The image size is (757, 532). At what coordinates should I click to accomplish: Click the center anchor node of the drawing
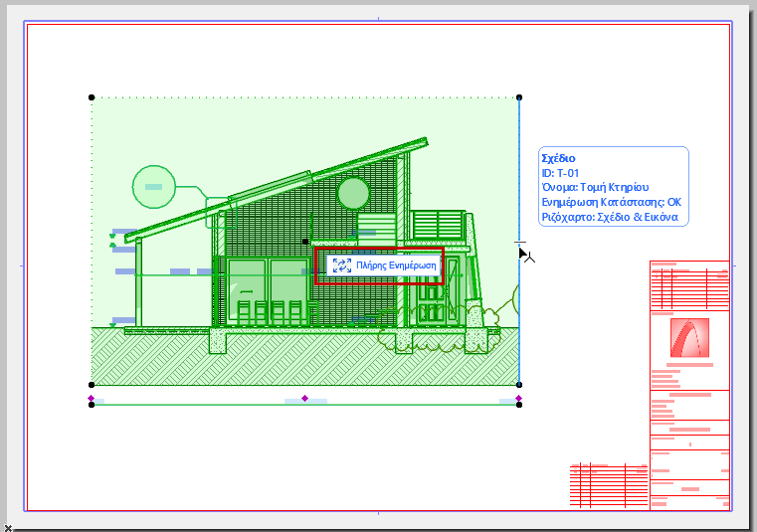tap(305, 242)
